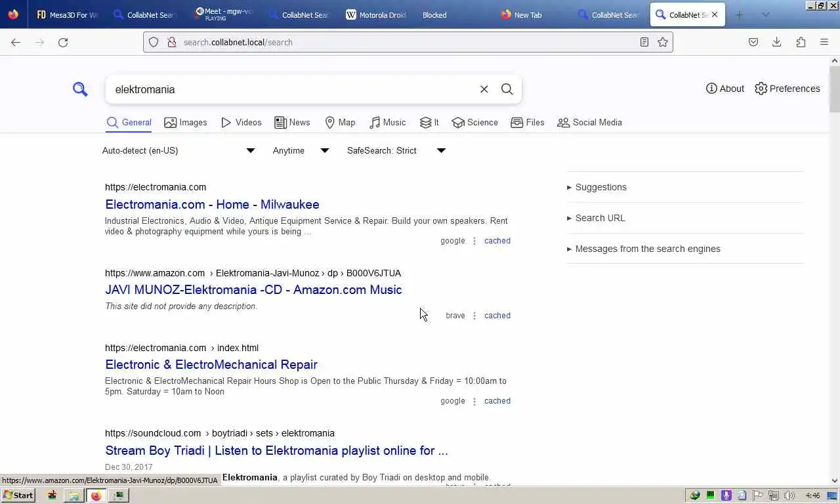Open search Preferences

coord(787,89)
